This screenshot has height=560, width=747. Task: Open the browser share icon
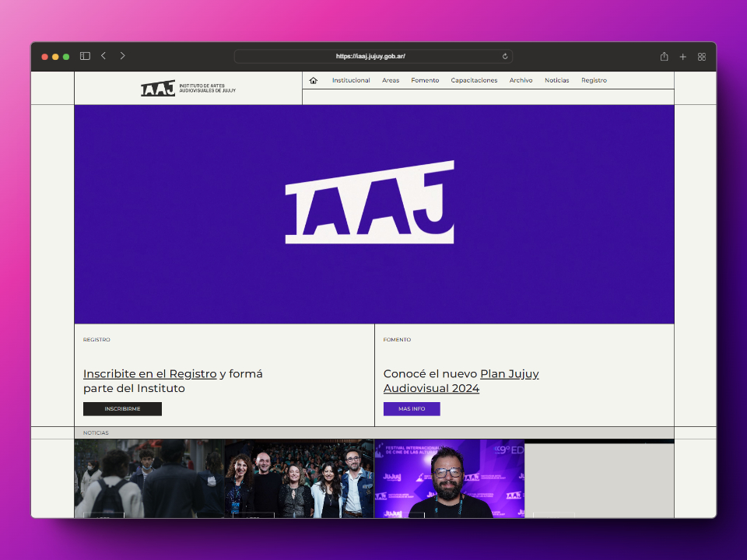664,57
